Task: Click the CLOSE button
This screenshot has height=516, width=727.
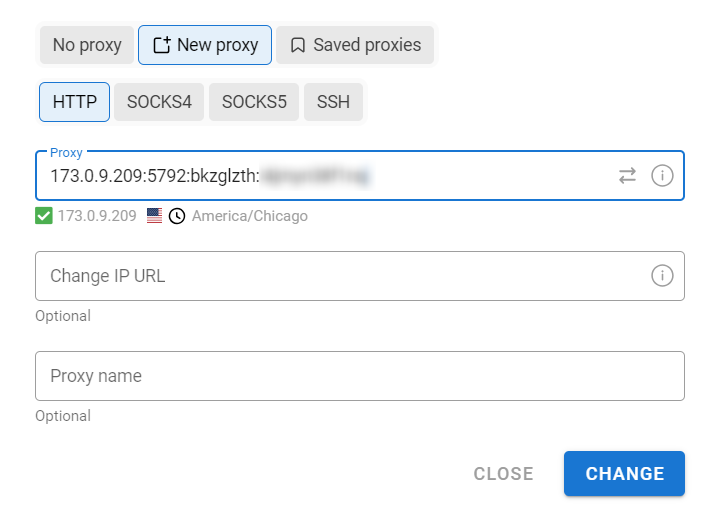Action: pos(504,474)
